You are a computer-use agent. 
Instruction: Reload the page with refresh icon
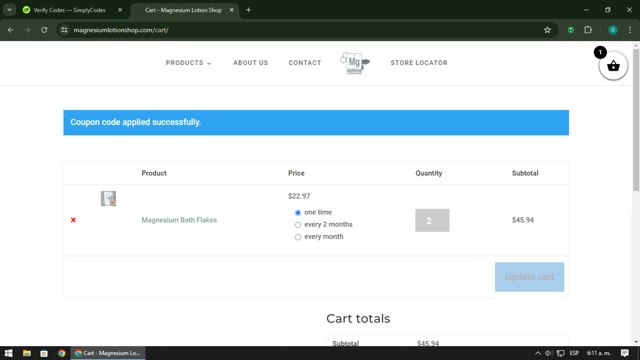tap(44, 30)
